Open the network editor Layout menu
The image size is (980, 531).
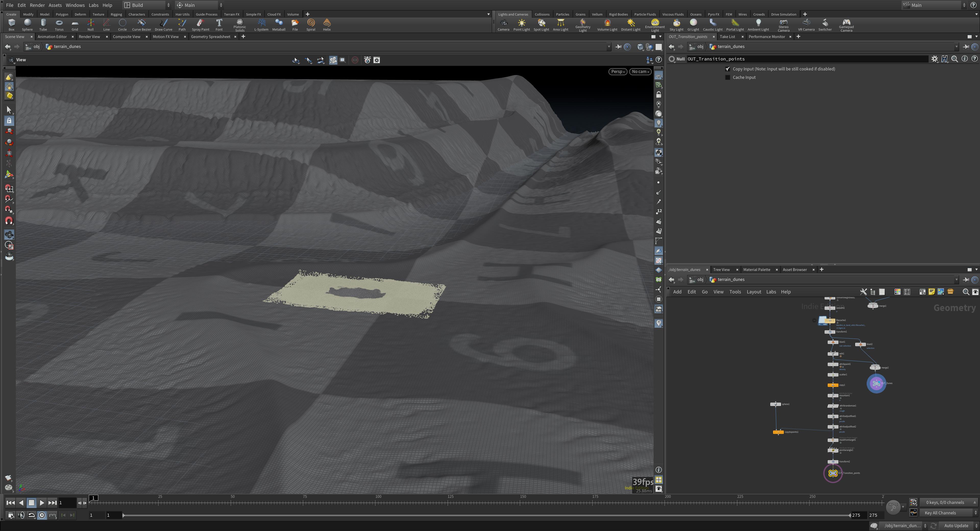pyautogui.click(x=754, y=292)
